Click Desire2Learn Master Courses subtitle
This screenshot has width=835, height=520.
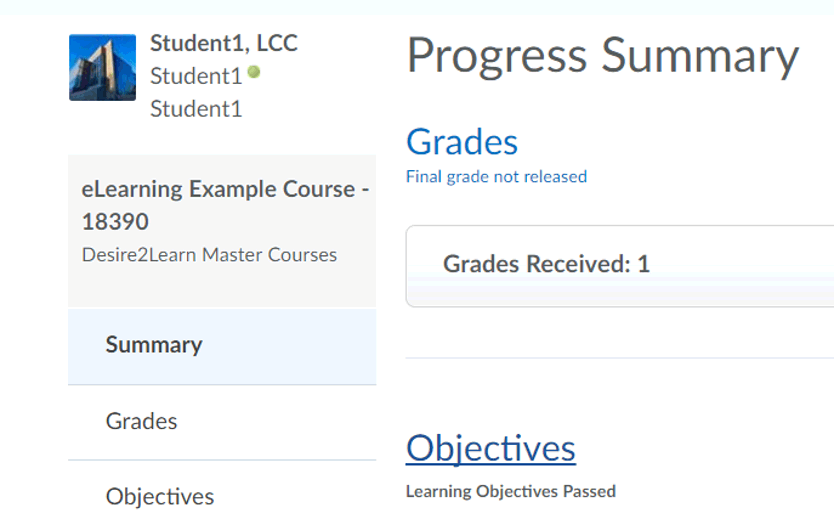209,255
